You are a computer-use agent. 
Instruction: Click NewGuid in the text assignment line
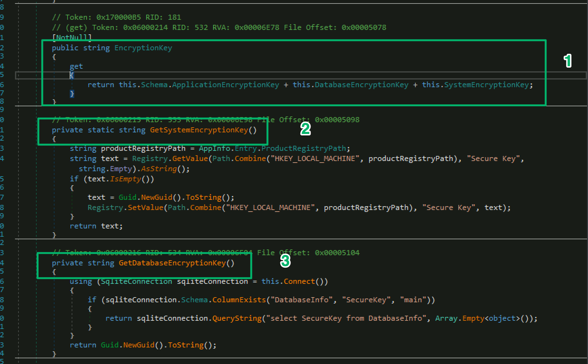[x=157, y=198]
